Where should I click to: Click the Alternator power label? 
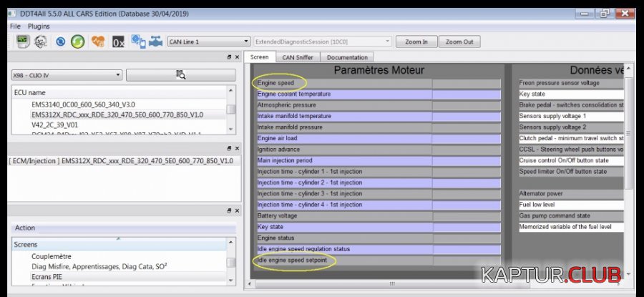(541, 193)
